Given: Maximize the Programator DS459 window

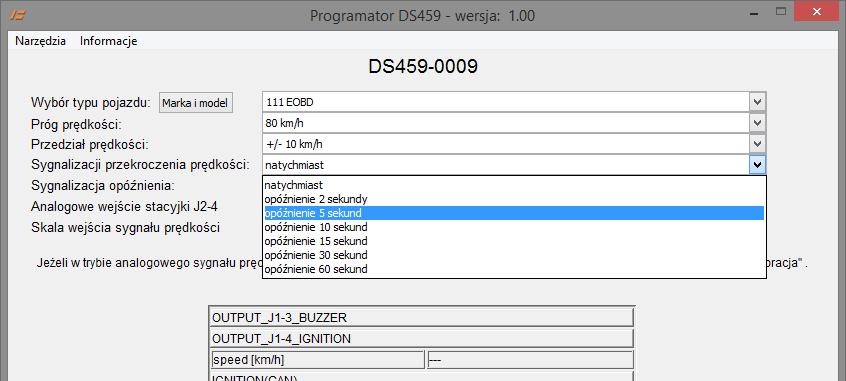Looking at the screenshot, I should tap(780, 11).
